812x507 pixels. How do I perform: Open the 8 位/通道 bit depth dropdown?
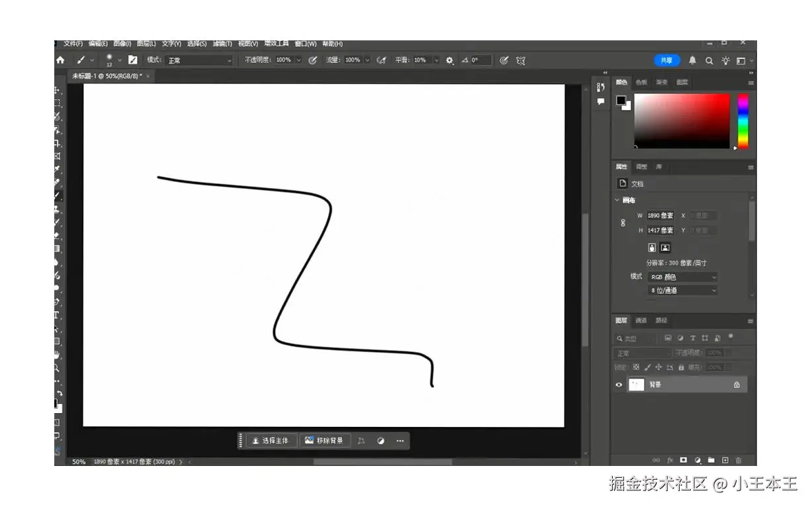[x=682, y=291]
